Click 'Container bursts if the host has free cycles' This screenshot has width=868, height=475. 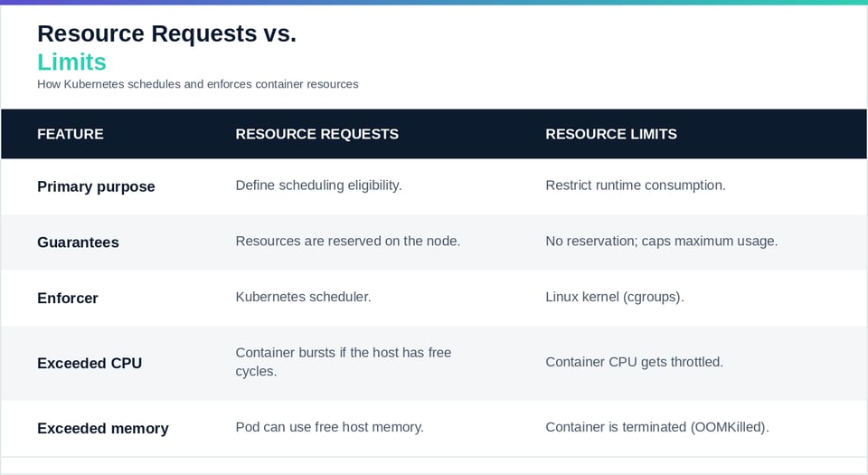tap(344, 362)
